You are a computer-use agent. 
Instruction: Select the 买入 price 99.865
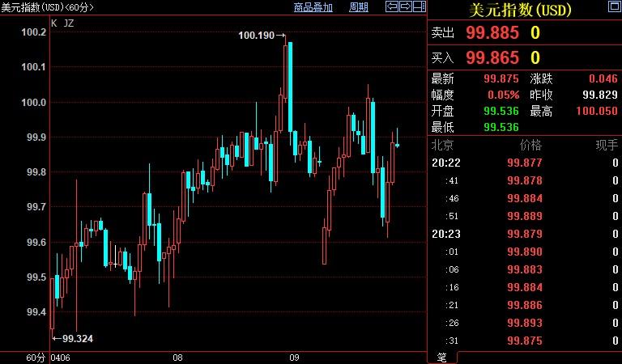click(x=492, y=57)
